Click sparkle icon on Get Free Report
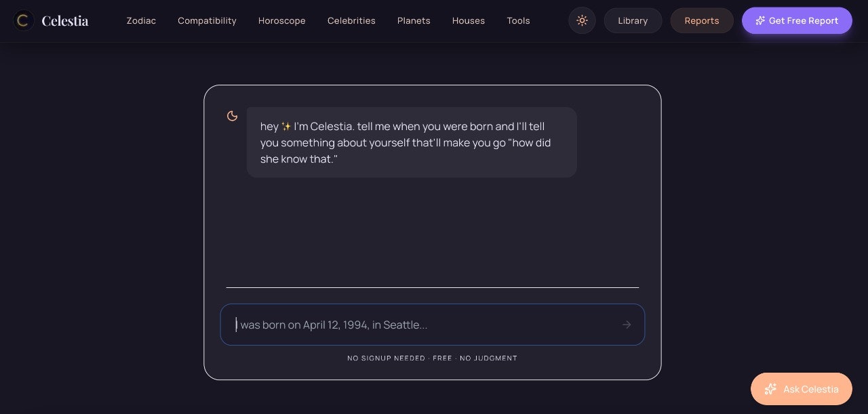This screenshot has width=868, height=414. pos(760,21)
